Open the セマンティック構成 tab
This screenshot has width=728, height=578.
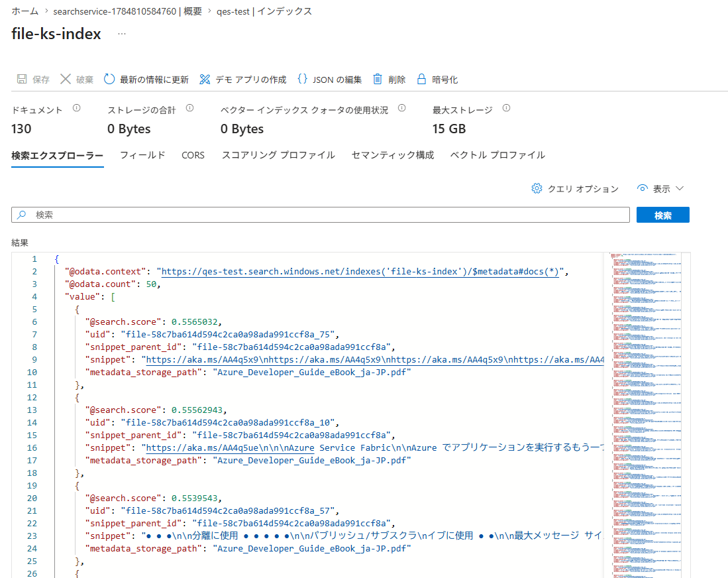pyautogui.click(x=393, y=155)
